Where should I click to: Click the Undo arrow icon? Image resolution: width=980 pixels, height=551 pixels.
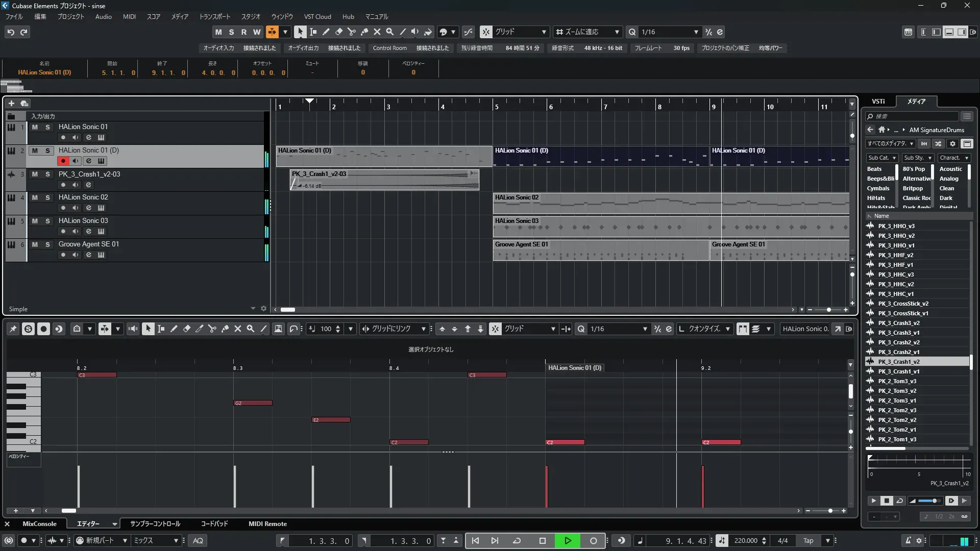tap(11, 32)
